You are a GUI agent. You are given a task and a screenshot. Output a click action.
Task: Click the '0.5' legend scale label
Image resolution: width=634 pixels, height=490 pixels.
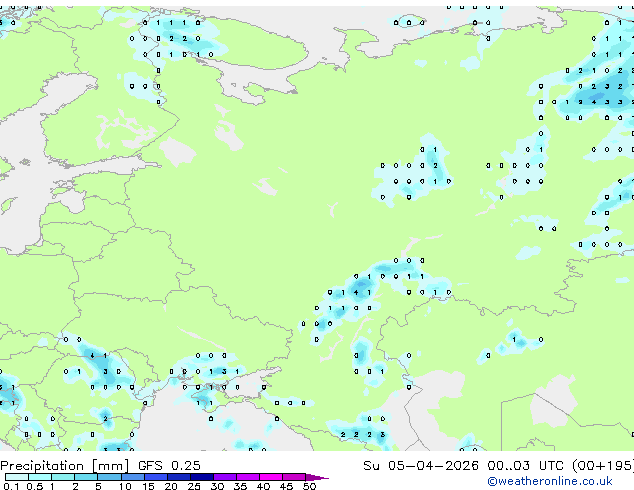coord(35,486)
